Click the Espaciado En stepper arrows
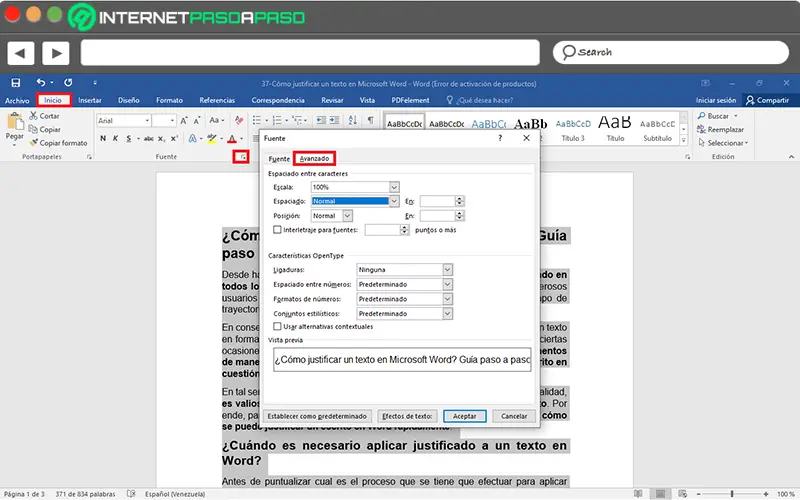The width and height of the screenshot is (800, 500). (x=459, y=201)
